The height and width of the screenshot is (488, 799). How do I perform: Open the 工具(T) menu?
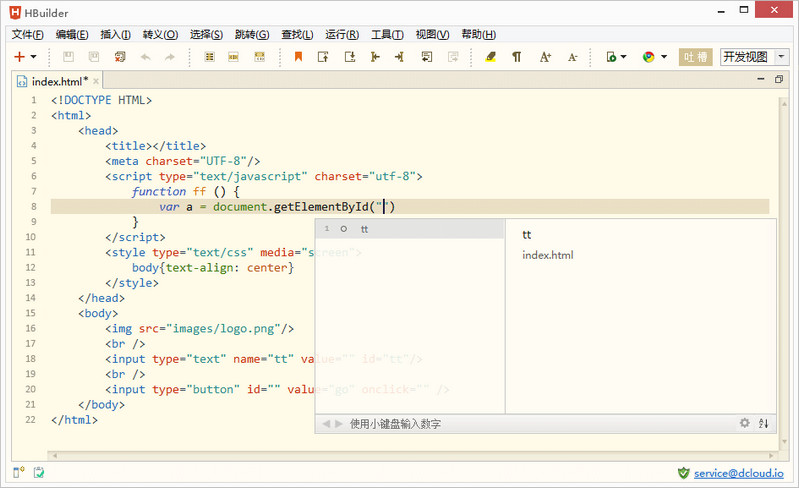pyautogui.click(x=387, y=34)
